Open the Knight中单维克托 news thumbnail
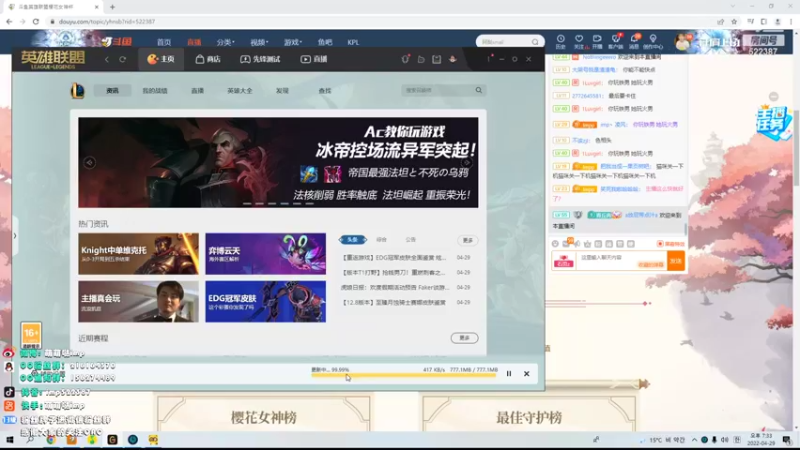800x450 pixels. [x=138, y=254]
